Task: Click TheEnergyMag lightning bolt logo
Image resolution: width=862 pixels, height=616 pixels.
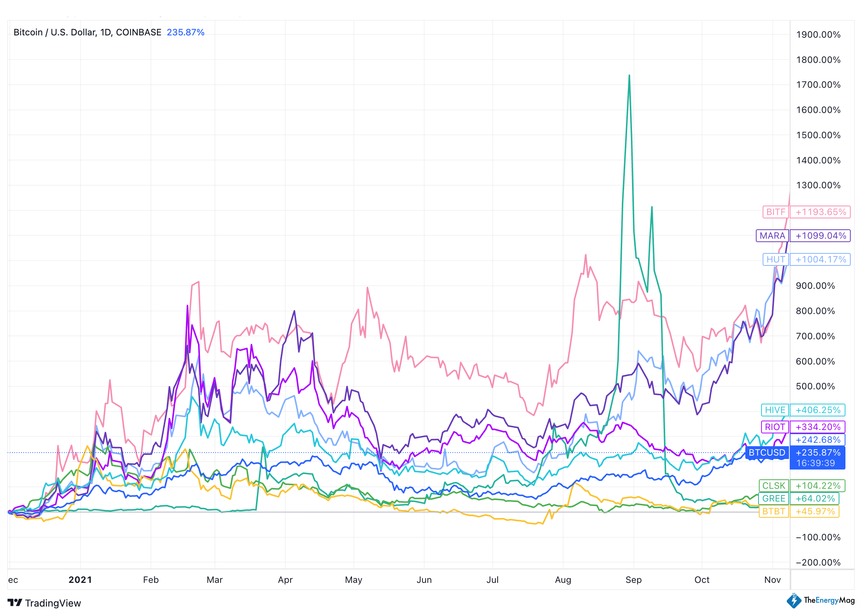Action: pyautogui.click(x=793, y=601)
